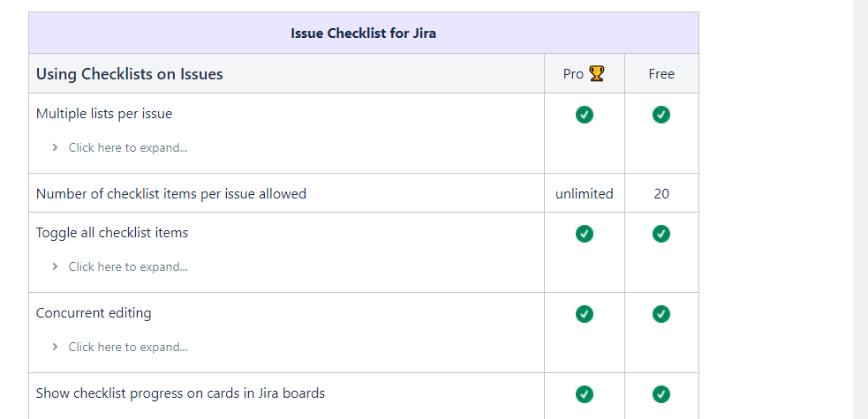Click the Issue Checklist for Jira header
Screen dimensions: 868x419
pyautogui.click(x=363, y=34)
